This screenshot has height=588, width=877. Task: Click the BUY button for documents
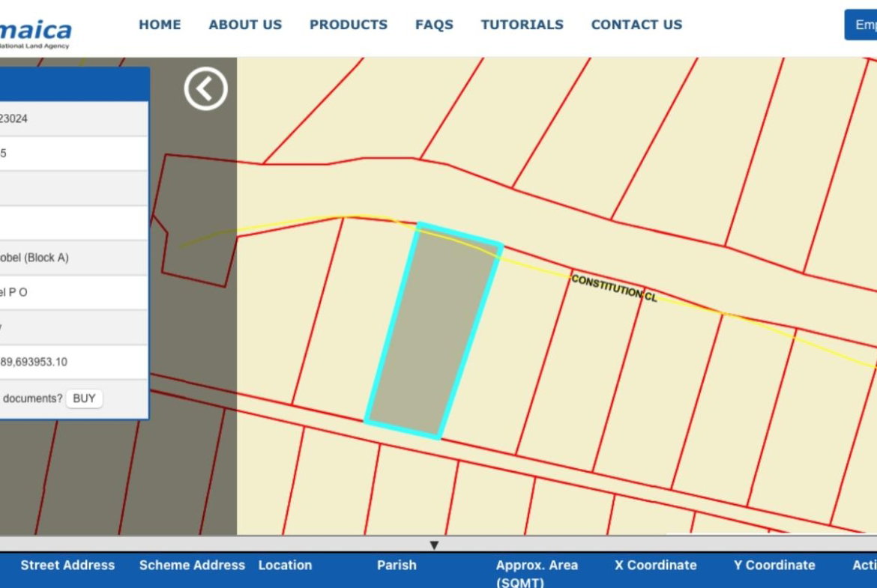(x=83, y=398)
